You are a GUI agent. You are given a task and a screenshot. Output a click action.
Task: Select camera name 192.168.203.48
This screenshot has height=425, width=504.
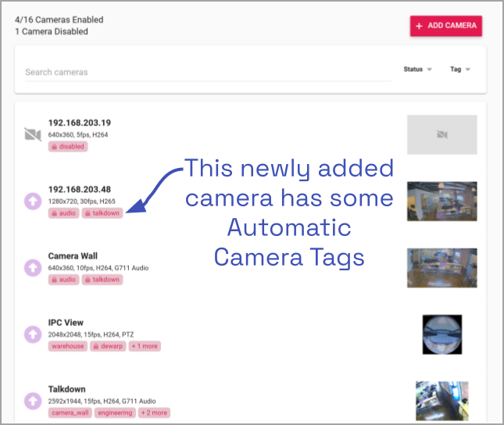(80, 189)
